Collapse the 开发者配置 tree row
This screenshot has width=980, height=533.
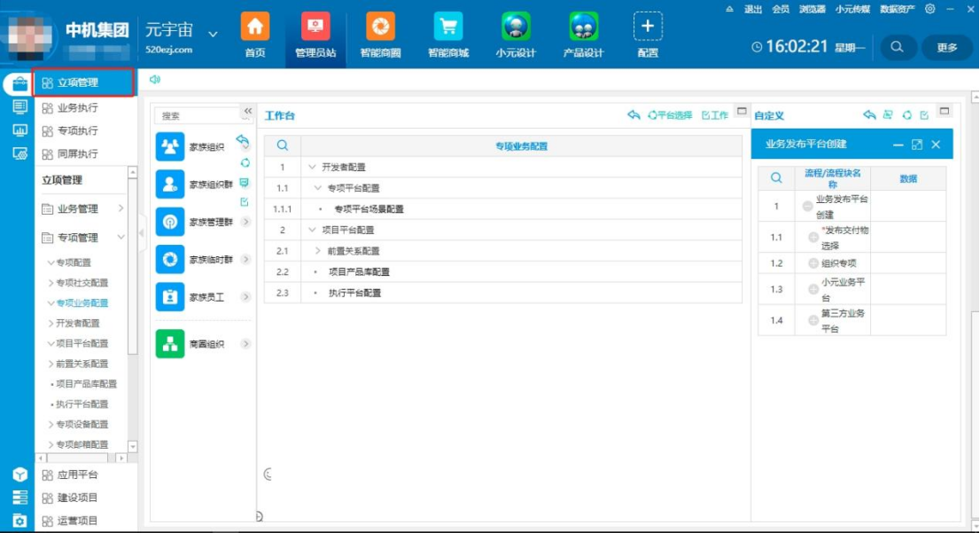tap(312, 167)
